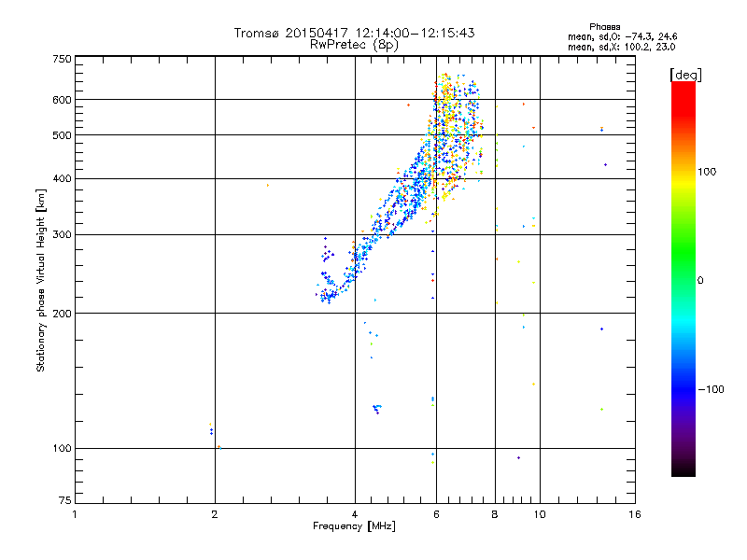Click the x-axis tick label '6'
747x560 pixels.
click(x=436, y=514)
